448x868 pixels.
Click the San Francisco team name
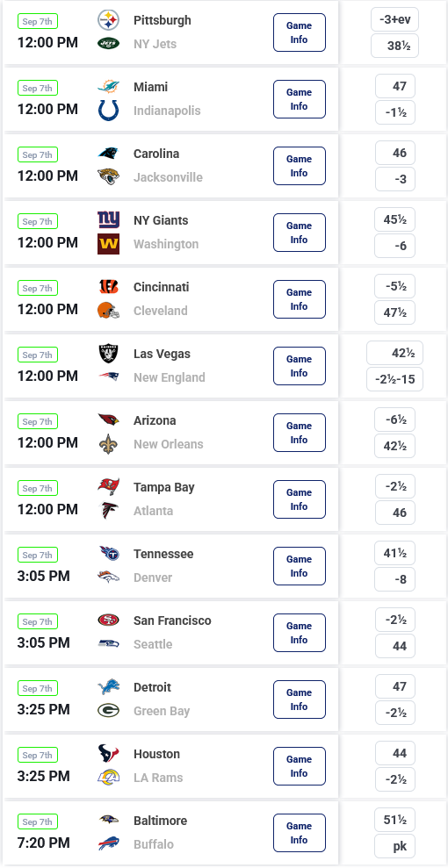(172, 621)
